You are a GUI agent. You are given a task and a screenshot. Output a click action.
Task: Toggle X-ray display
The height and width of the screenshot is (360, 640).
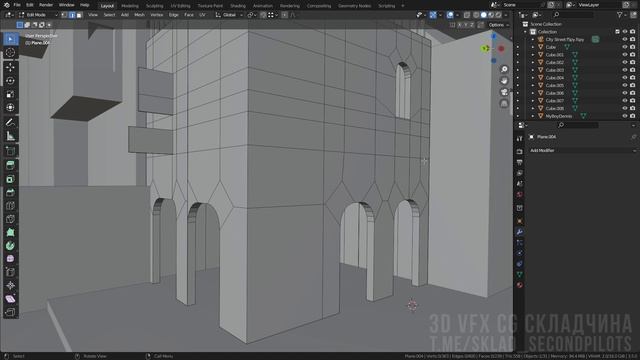[467, 15]
